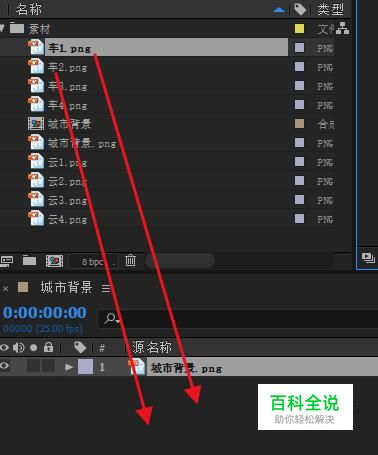The width and height of the screenshot is (378, 455).
Task: Select the 云3.png file
Action: click(67, 200)
